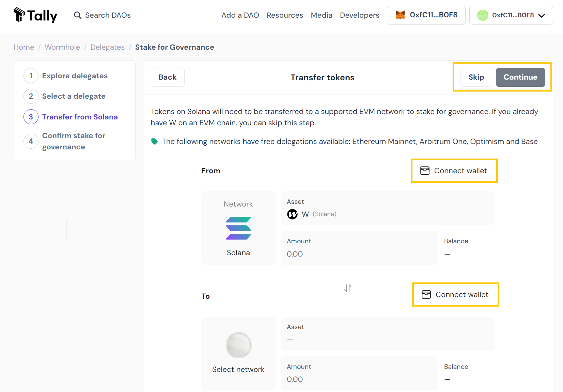Click the From Balance value
This screenshot has height=392, width=563.
click(x=447, y=254)
